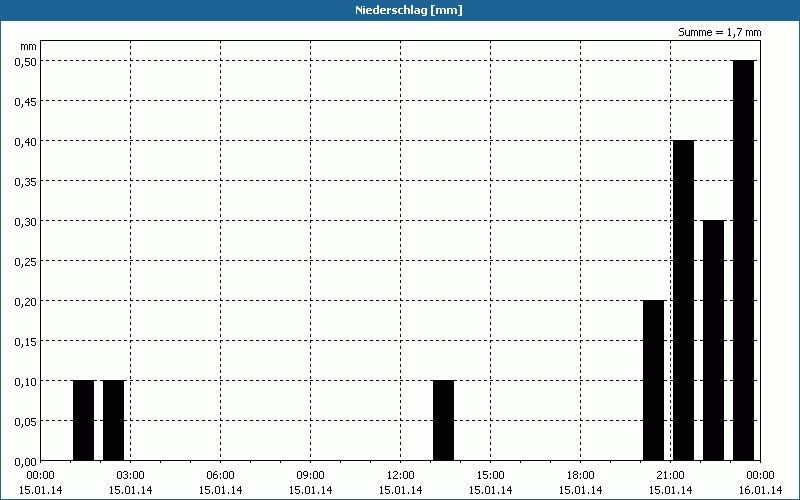Click the 0,20 y-axis label
The width and height of the screenshot is (800, 500).
tap(26, 301)
